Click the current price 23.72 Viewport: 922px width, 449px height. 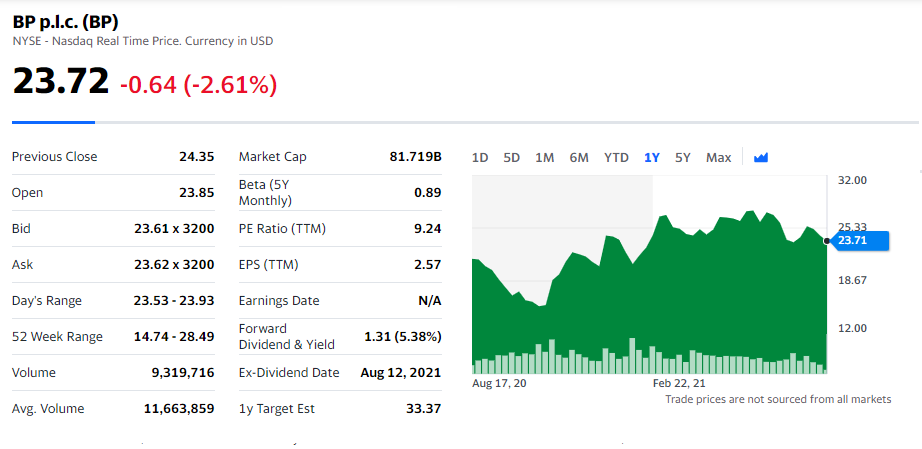pos(61,81)
